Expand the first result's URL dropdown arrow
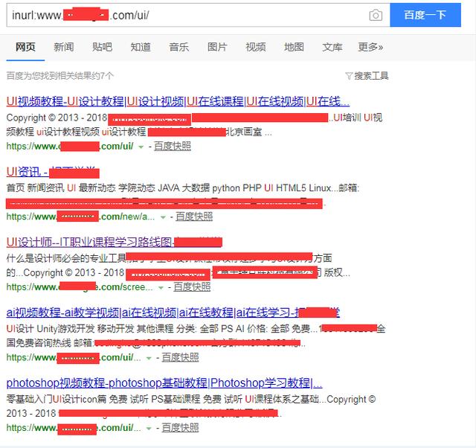Viewport: 476px width, 448px height. (140, 147)
